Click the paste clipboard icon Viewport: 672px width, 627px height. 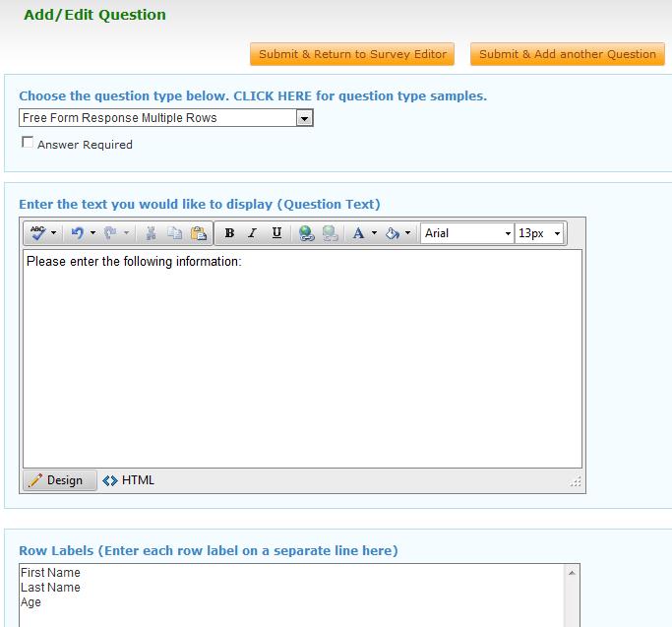point(199,233)
